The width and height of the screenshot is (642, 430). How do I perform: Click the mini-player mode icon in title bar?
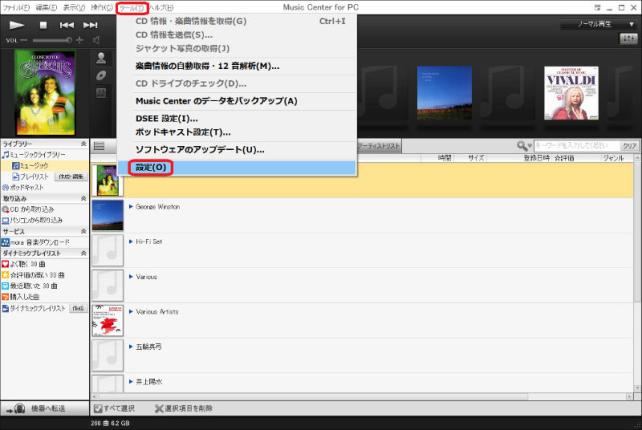pos(597,8)
